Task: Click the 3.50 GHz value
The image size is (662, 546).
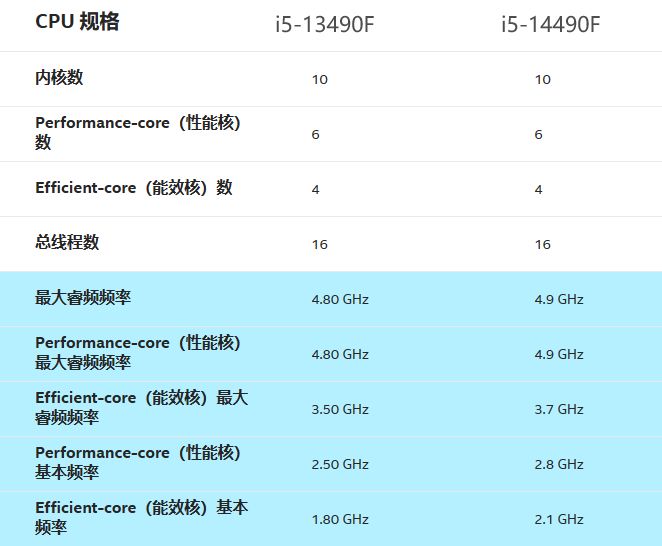Action: coord(340,409)
